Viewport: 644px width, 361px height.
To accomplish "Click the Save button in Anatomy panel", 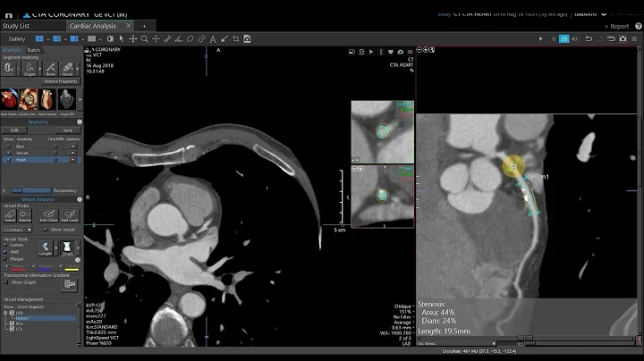I will coord(68,130).
